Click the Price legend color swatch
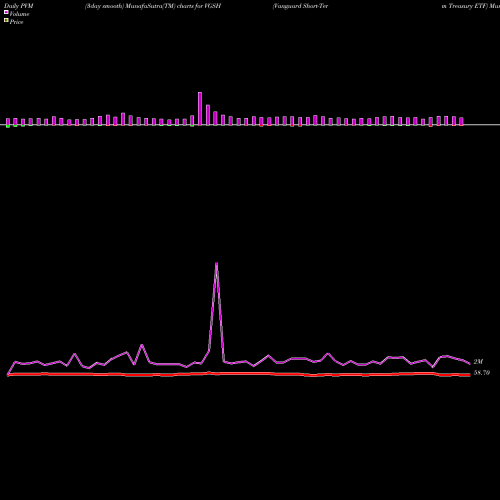The width and height of the screenshot is (500, 500). (6, 21)
